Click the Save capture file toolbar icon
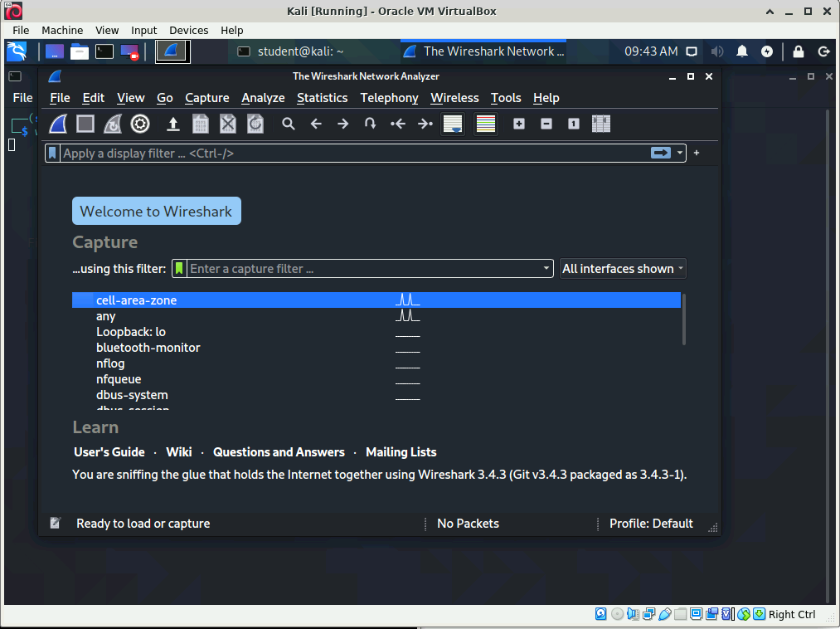840x629 pixels. coord(201,124)
